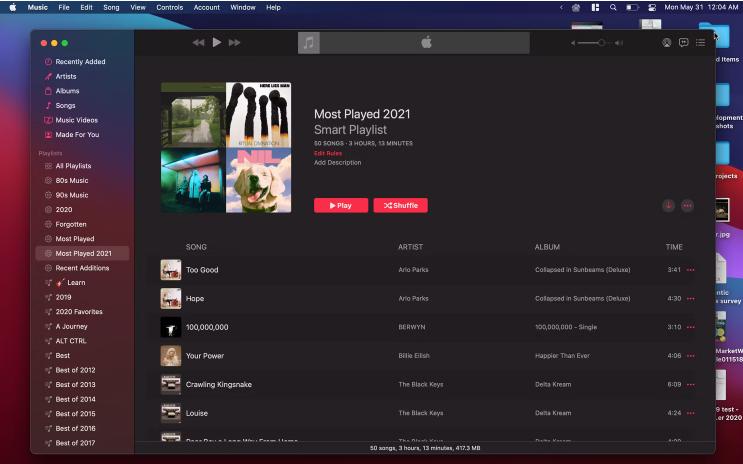Open the Song menu in menu bar
The height and width of the screenshot is (464, 743).
pyautogui.click(x=111, y=8)
